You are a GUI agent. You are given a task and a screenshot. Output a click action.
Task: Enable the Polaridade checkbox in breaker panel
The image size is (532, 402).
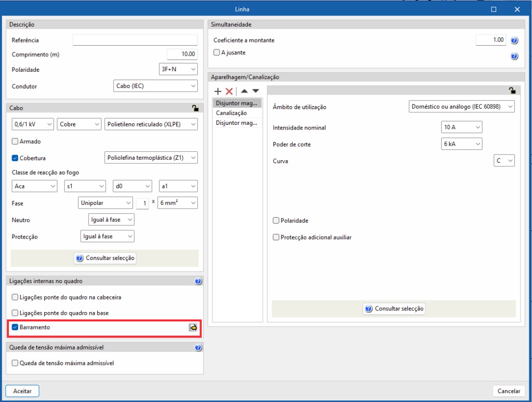(276, 221)
